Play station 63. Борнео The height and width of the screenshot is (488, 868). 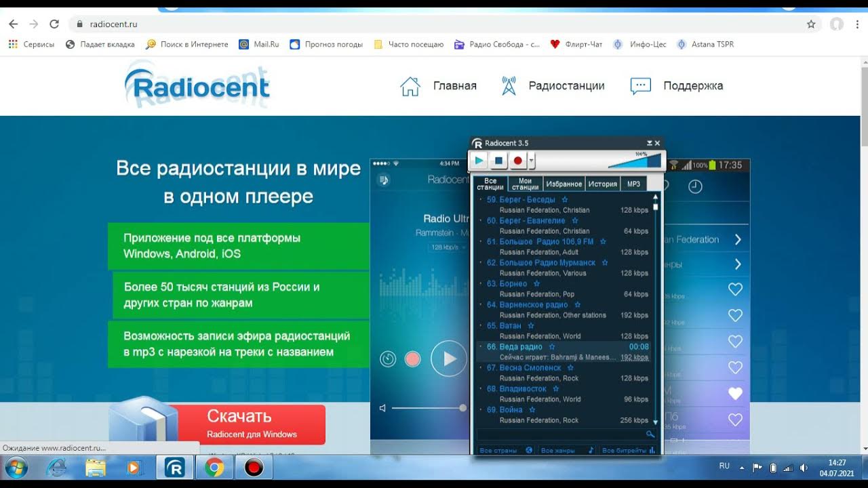[564, 289]
